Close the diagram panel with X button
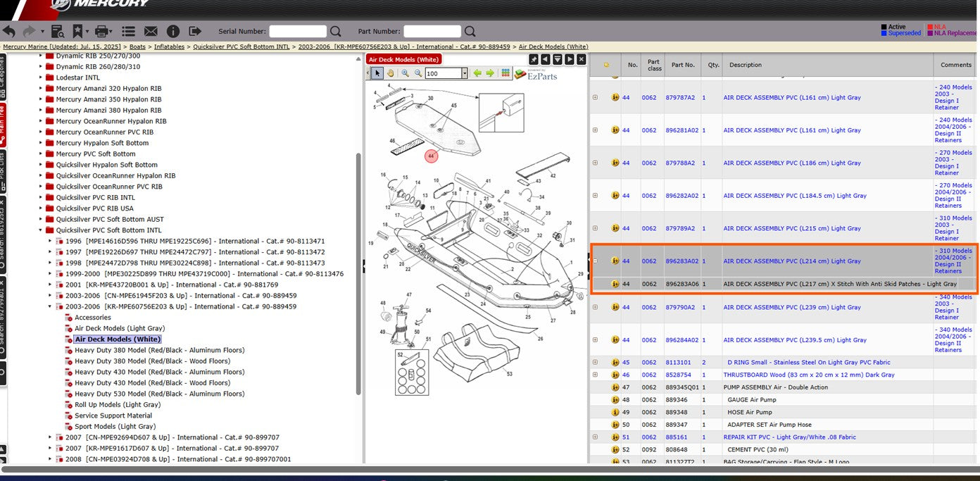The image size is (980, 481). coord(582,60)
